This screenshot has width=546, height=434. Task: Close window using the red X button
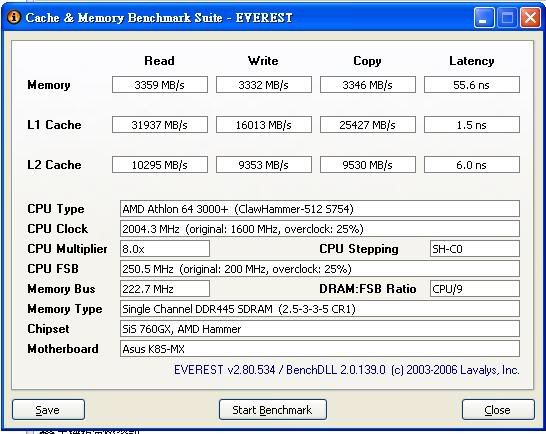(x=530, y=18)
